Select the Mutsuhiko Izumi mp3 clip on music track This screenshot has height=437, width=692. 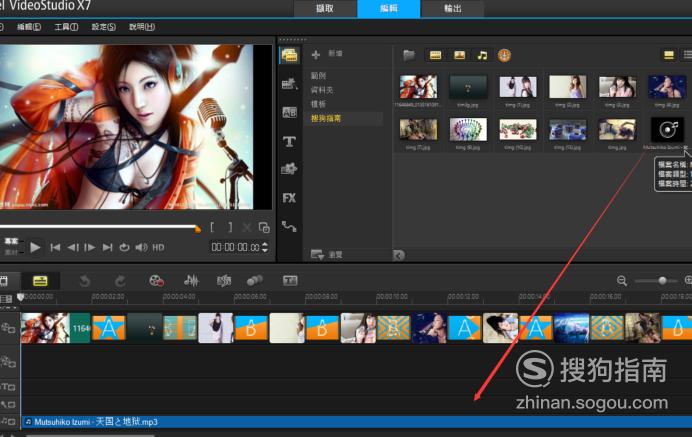click(357, 422)
